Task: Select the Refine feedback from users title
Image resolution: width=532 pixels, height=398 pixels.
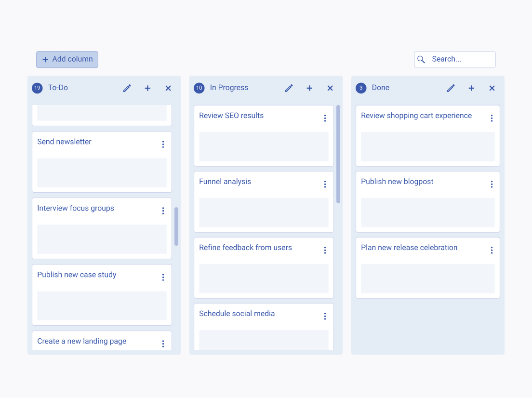Action: pyautogui.click(x=245, y=248)
